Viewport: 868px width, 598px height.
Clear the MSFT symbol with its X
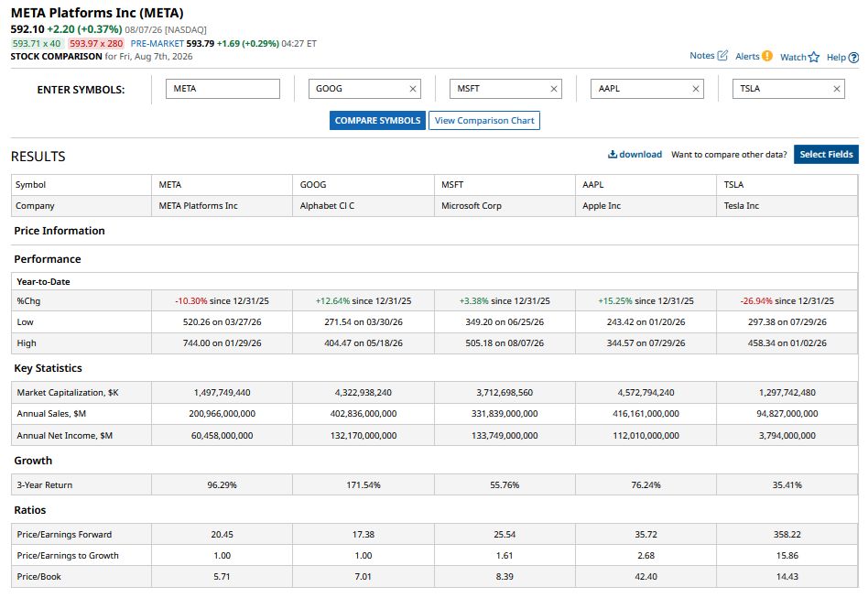554,89
